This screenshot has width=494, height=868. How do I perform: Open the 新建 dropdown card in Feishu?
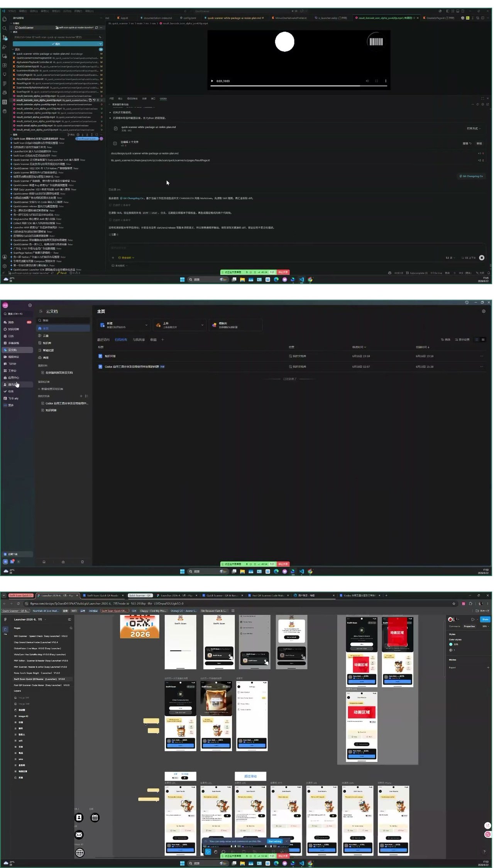click(124, 325)
